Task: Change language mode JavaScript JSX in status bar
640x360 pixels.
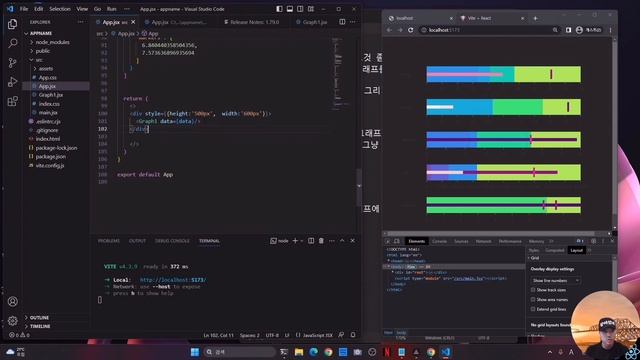Action: click(318, 335)
